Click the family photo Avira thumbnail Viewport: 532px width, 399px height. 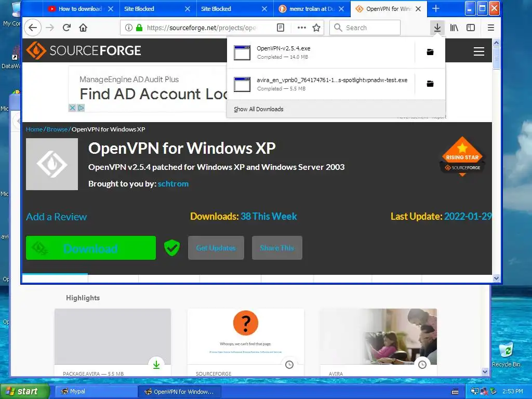point(379,337)
